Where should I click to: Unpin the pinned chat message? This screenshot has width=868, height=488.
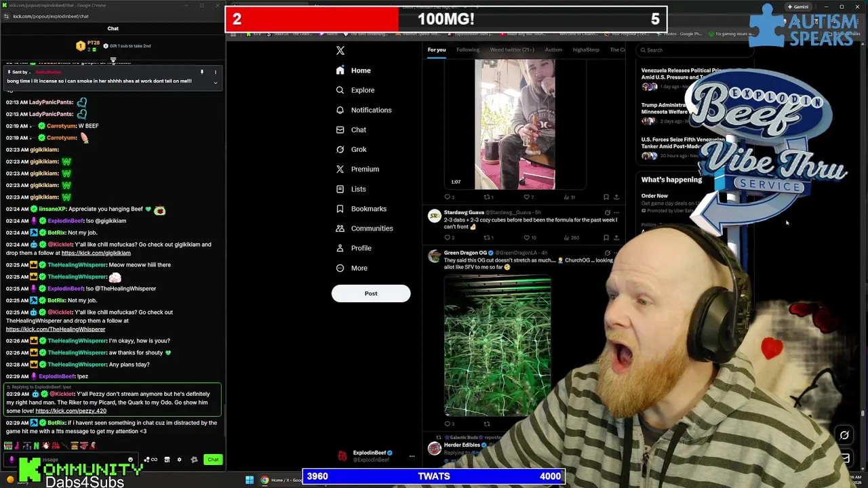click(201, 72)
